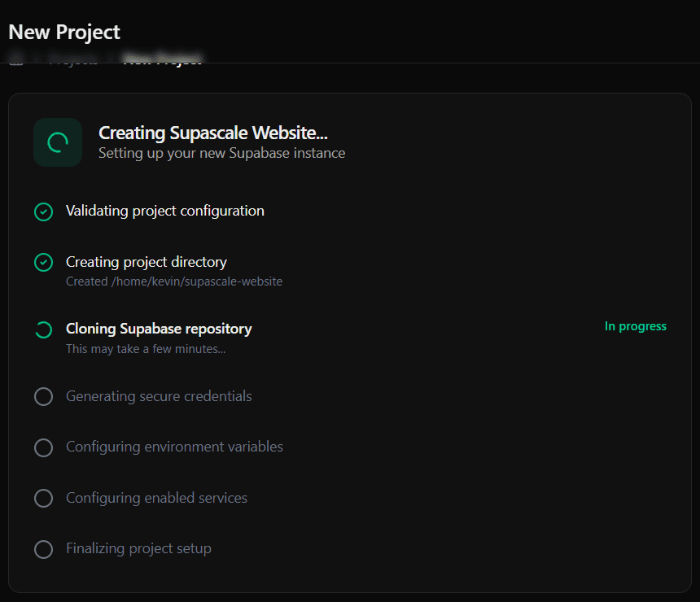Select the empty circle for Finalizing project setup
The width and height of the screenshot is (700, 602).
(43, 549)
